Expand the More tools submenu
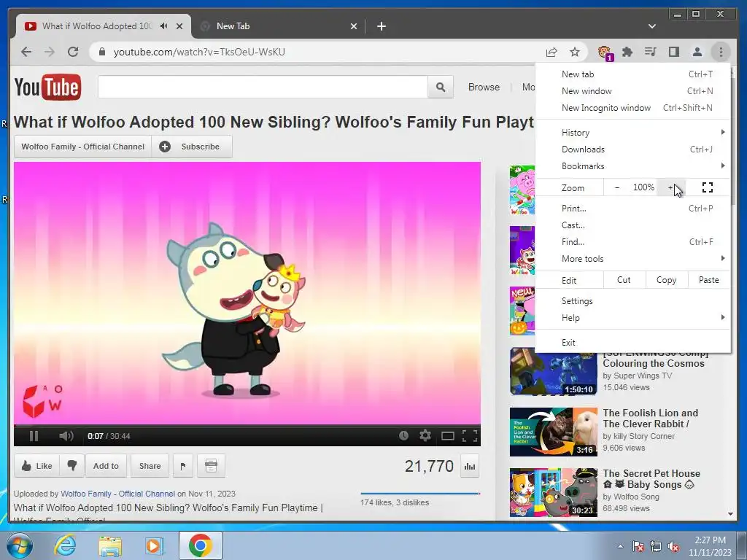Screen dimensions: 747x560 (632, 259)
